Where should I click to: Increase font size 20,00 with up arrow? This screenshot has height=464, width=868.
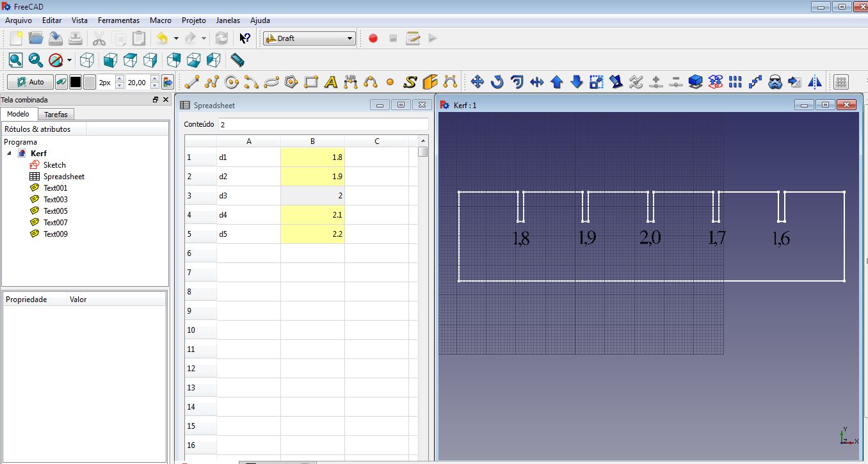point(154,79)
